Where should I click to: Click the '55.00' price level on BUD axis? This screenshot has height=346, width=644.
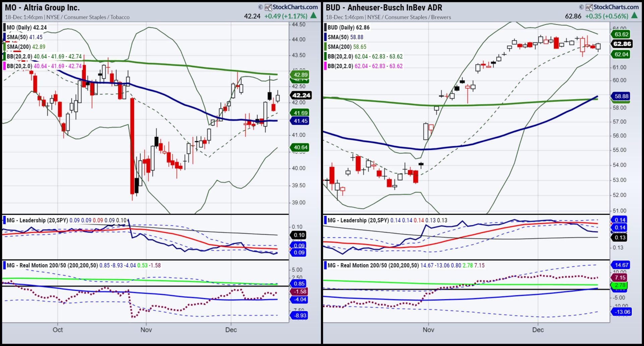point(620,150)
